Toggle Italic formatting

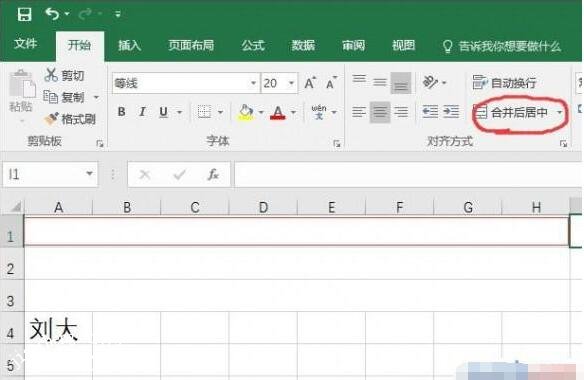click(x=142, y=112)
